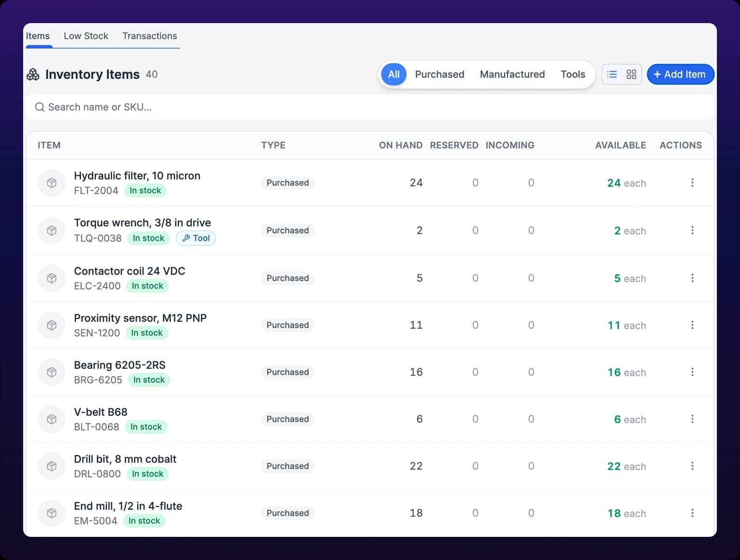The image size is (740, 560).
Task: Click SKU text DRL-0800
Action: (x=97, y=474)
